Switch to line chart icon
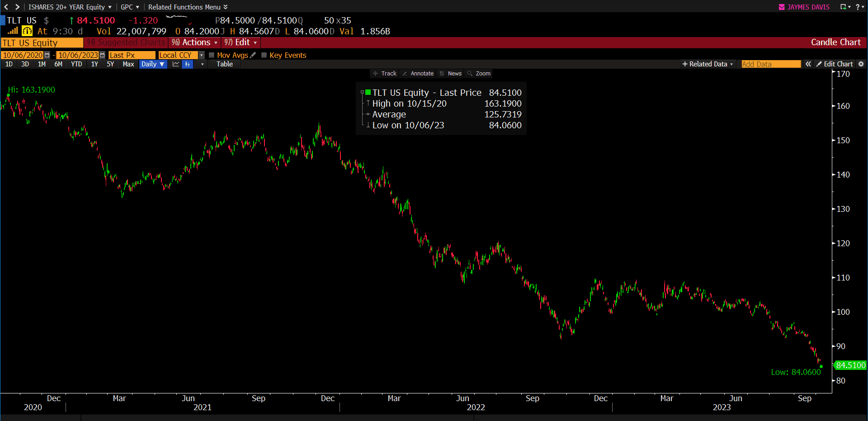Viewport: 868px width, 421px height. [176, 64]
